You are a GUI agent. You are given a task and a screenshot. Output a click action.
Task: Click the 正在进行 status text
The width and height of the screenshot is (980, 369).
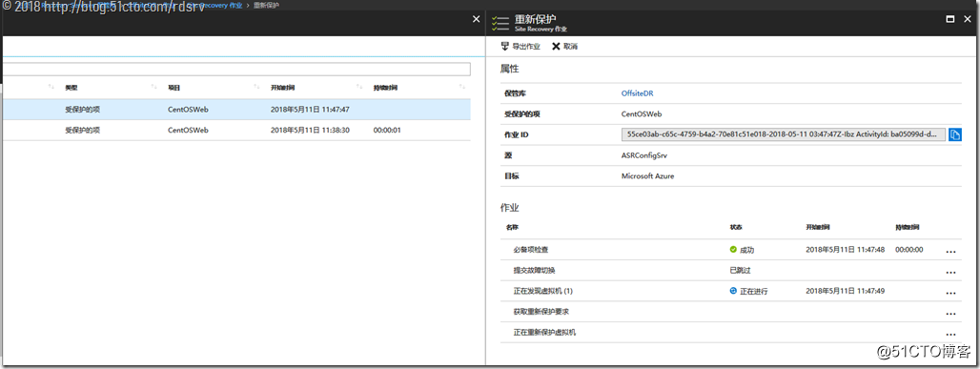click(754, 291)
